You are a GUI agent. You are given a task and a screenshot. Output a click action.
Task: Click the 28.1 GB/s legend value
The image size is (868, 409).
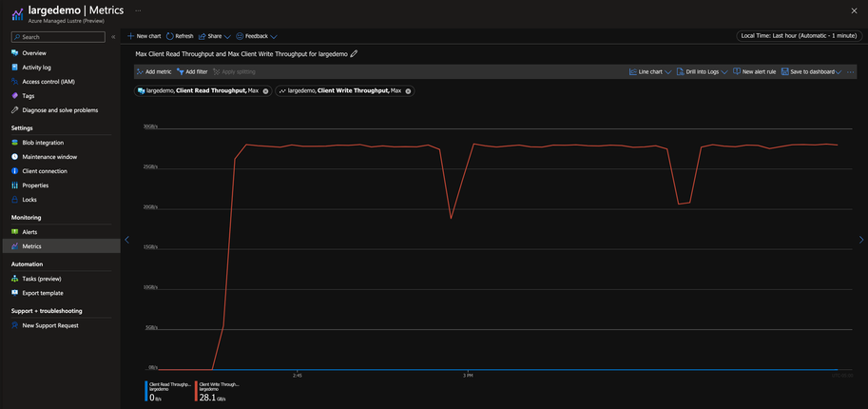(x=213, y=398)
